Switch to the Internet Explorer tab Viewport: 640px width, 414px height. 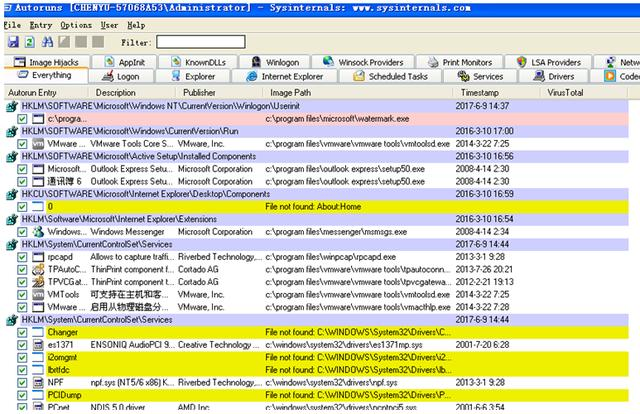284,76
